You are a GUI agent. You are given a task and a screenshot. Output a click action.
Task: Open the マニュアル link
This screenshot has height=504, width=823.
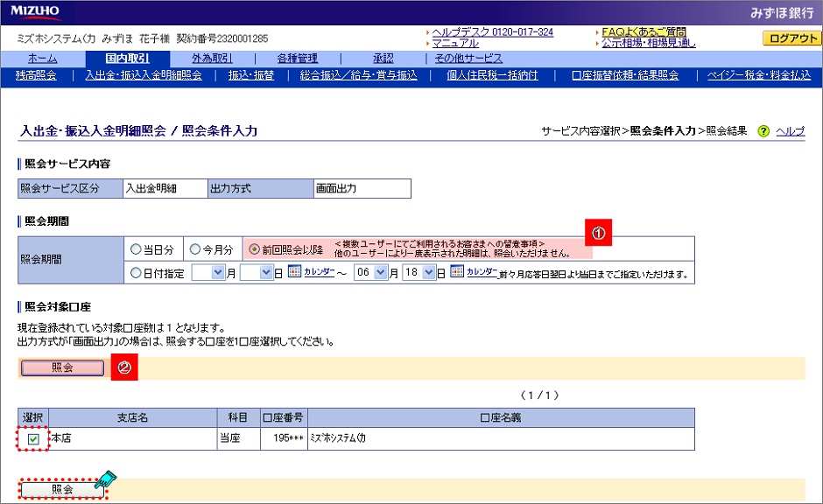455,43
